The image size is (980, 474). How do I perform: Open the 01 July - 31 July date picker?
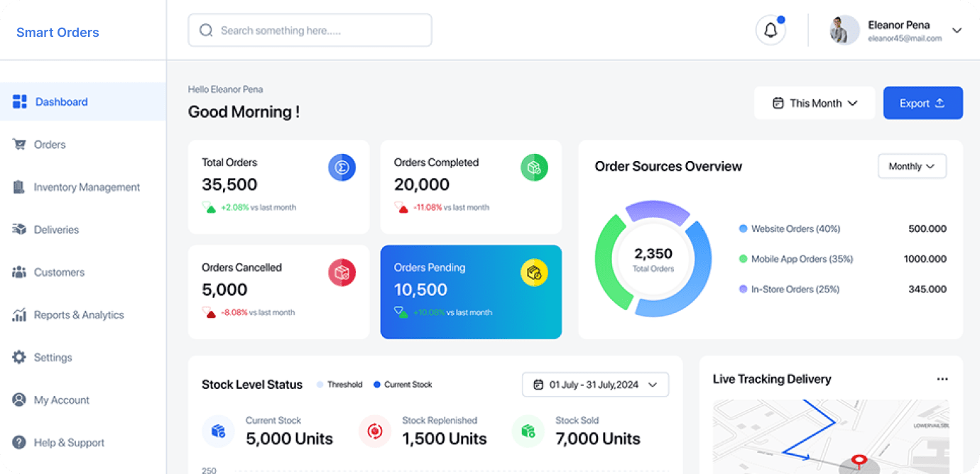[595, 385]
